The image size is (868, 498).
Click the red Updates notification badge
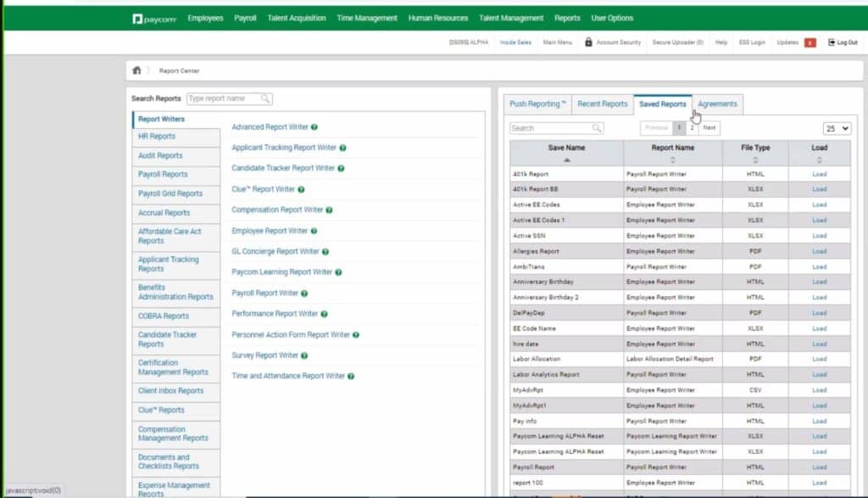point(810,42)
